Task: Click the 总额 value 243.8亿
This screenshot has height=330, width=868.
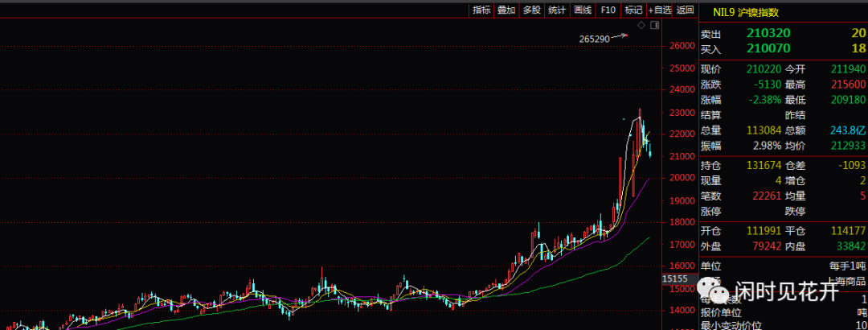Action: click(848, 130)
